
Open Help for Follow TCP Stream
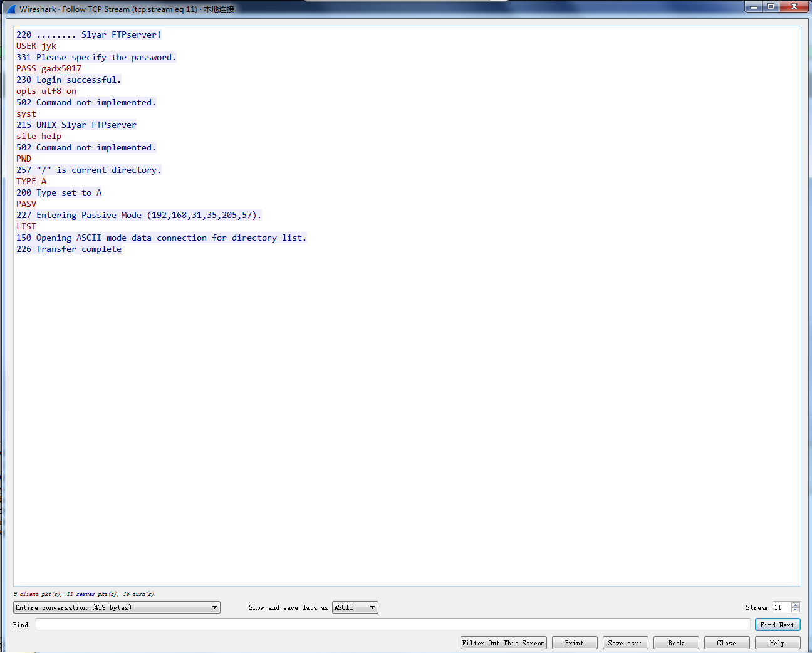click(778, 643)
